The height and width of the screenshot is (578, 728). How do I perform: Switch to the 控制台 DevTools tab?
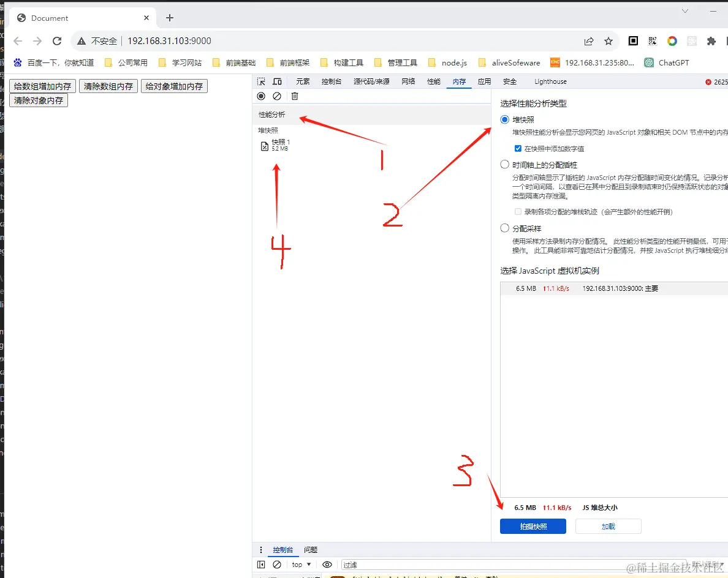pyautogui.click(x=332, y=81)
